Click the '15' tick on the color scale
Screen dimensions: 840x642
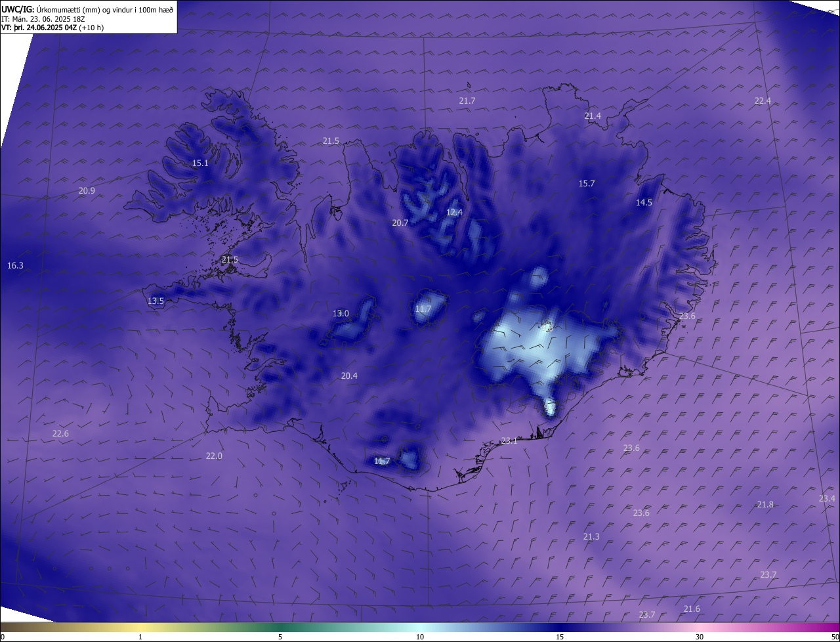pos(560,637)
